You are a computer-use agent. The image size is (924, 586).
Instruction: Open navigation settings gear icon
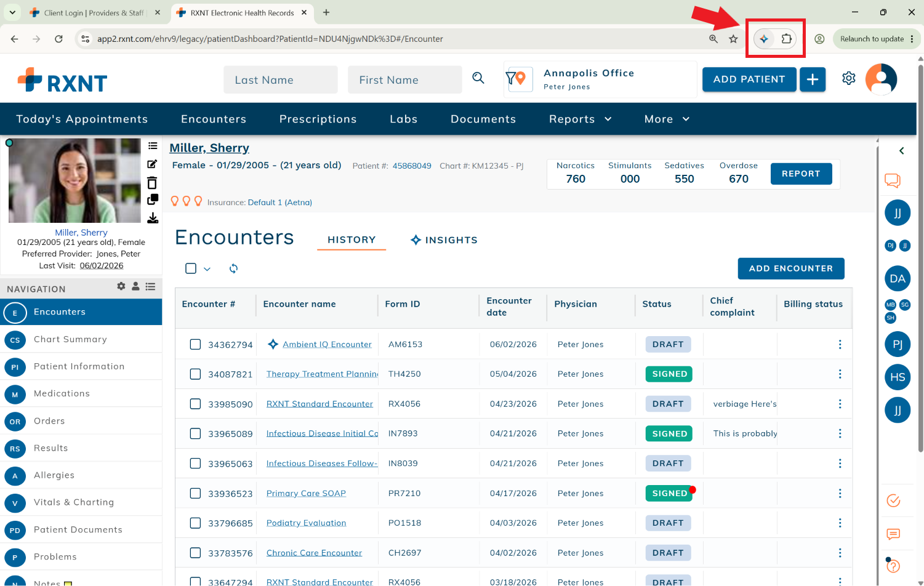pos(121,286)
